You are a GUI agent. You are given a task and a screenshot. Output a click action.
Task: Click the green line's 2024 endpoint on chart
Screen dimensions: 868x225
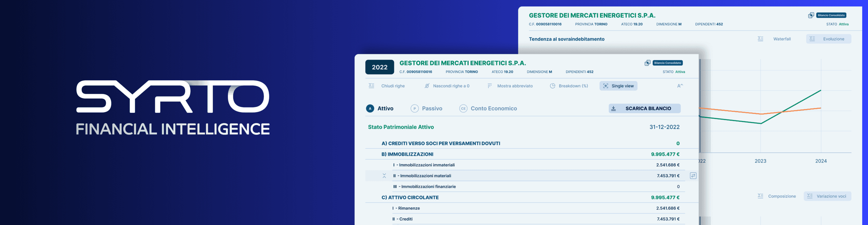[x=821, y=90]
